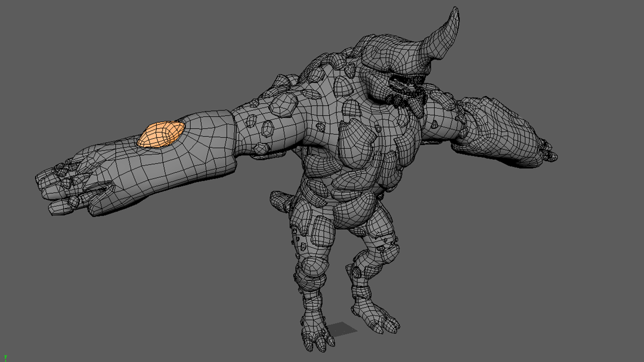Select the orange highlighted patch on the forearm
The image size is (644, 362).
point(161,135)
